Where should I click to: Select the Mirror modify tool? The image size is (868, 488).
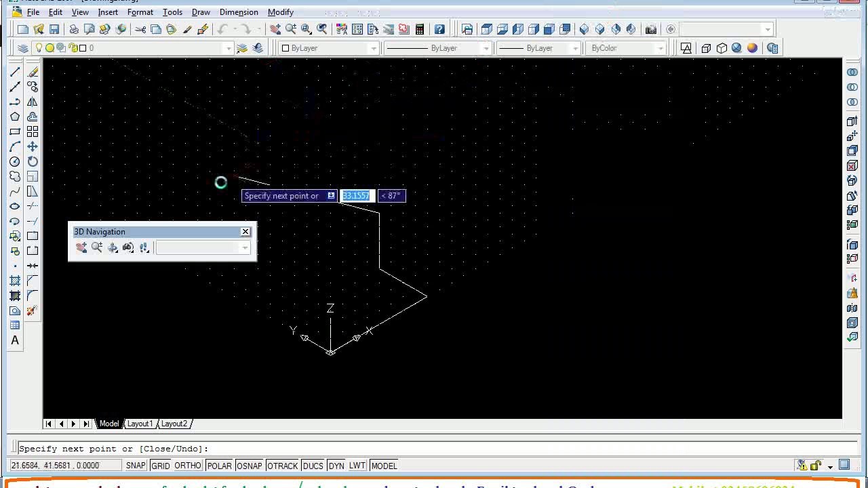coord(33,102)
